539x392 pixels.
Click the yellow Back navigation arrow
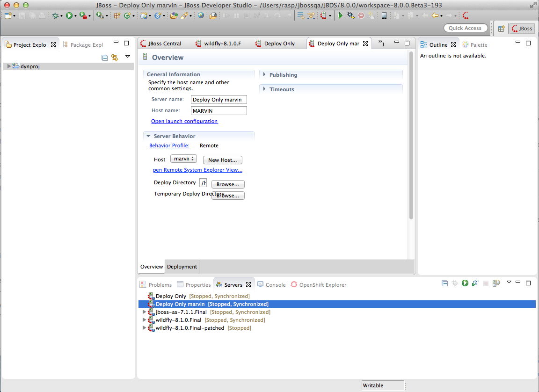[435, 15]
